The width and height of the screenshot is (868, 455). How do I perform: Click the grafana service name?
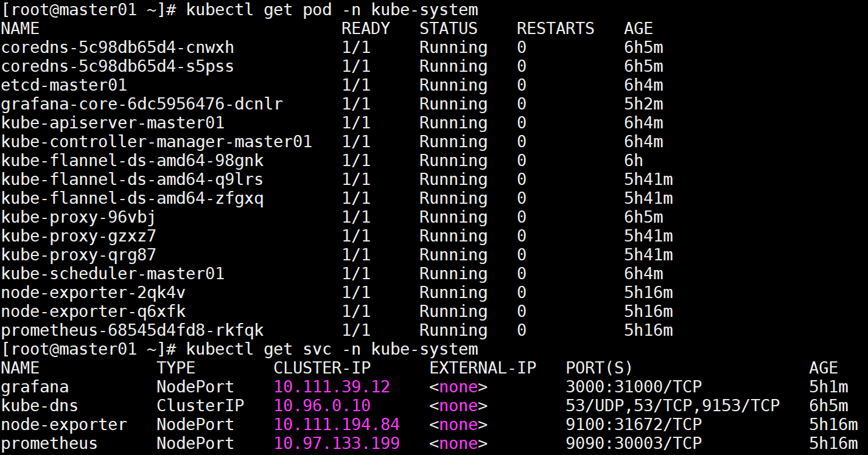pos(35,387)
